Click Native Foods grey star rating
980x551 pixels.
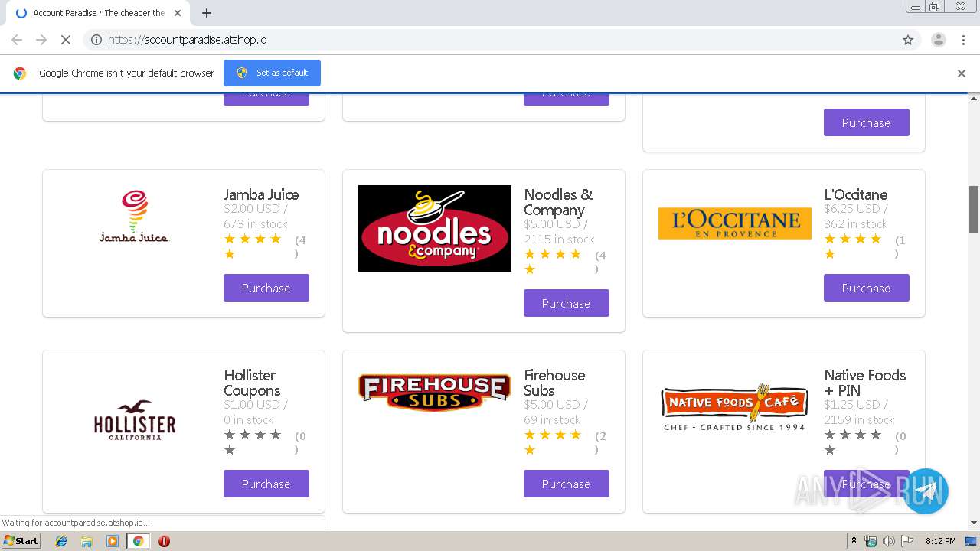coord(853,442)
